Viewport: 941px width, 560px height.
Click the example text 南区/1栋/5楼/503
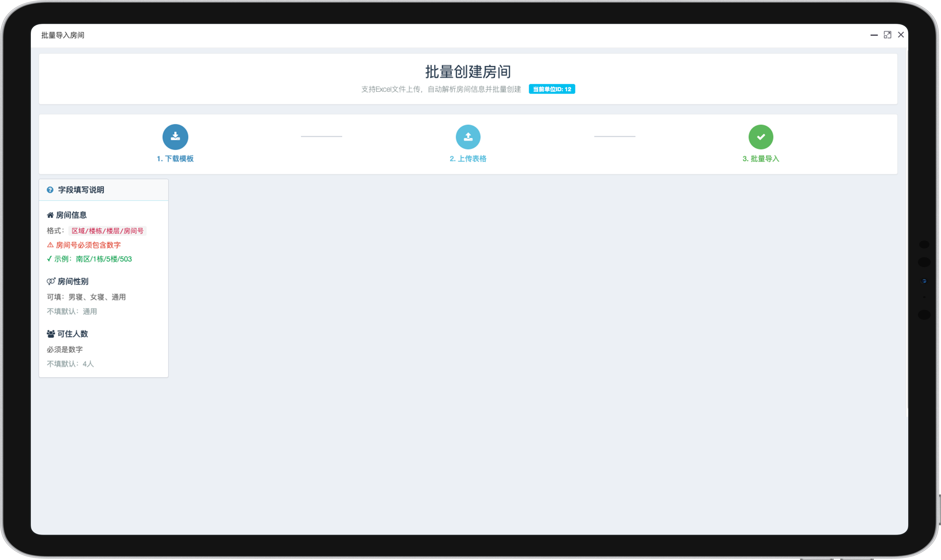(x=104, y=259)
